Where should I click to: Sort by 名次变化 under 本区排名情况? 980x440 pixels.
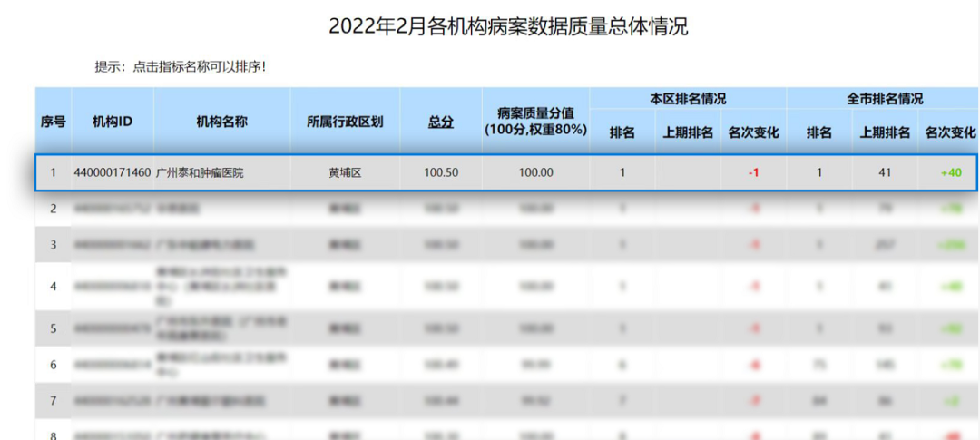coord(753,132)
